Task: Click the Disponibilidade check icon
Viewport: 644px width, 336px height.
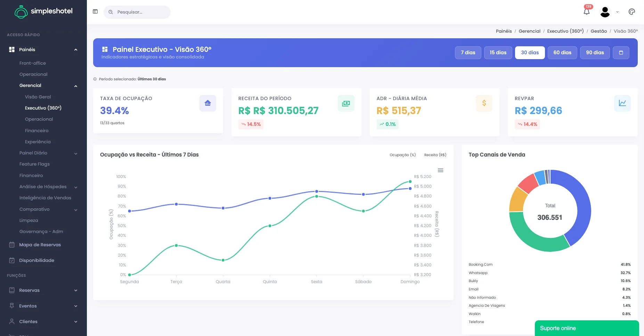Action: pyautogui.click(x=12, y=261)
